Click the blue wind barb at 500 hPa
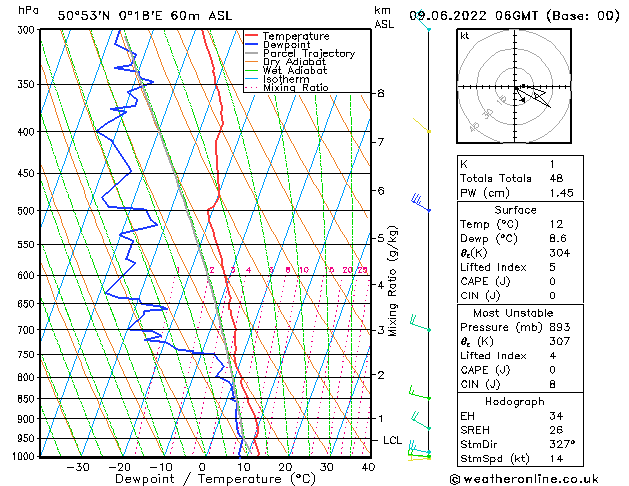The height and width of the screenshot is (486, 629). (x=421, y=203)
